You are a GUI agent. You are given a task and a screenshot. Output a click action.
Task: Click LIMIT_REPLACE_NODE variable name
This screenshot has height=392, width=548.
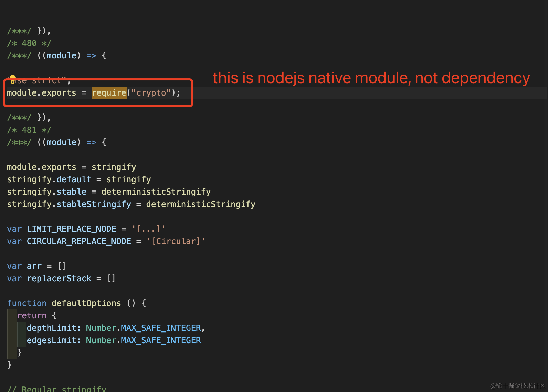[72, 229]
